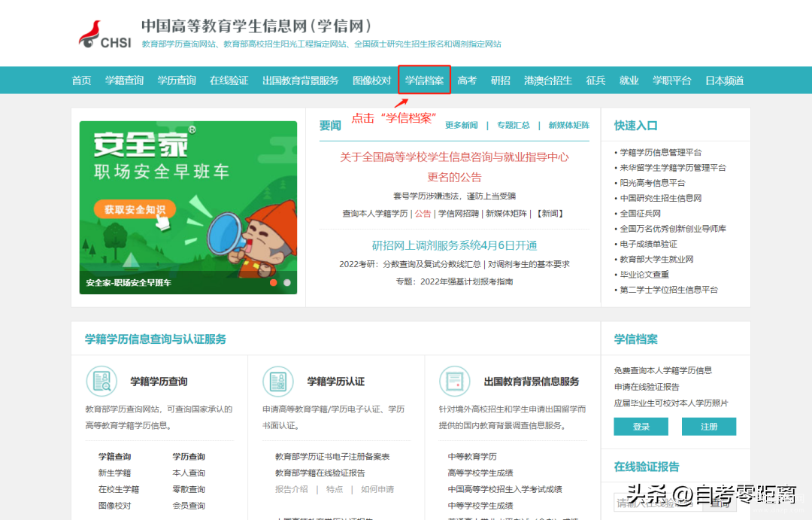The height and width of the screenshot is (520, 812).
Task: Select the orange carousel dot
Action: [274, 282]
